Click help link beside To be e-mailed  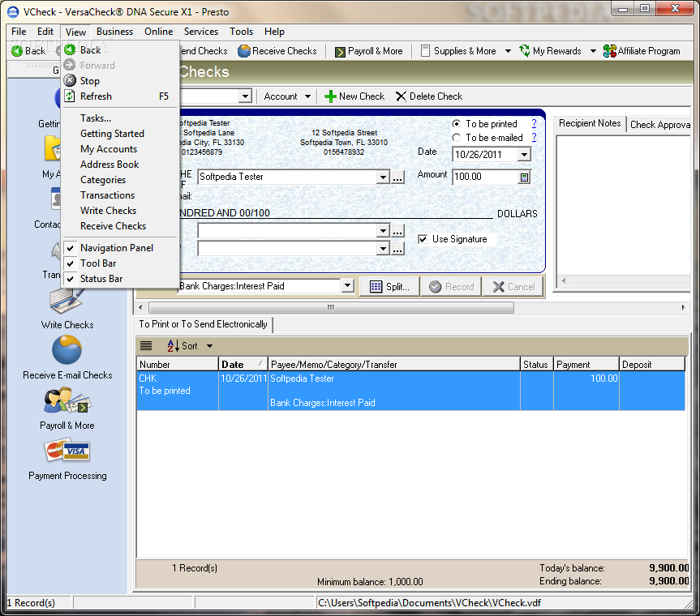(x=534, y=138)
